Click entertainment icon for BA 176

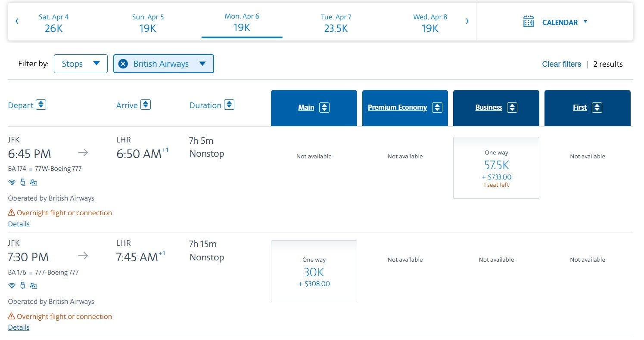(x=34, y=286)
